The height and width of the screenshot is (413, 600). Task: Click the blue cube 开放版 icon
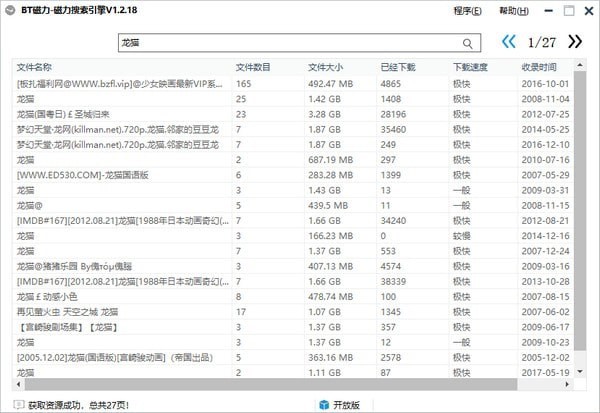pyautogui.click(x=324, y=404)
